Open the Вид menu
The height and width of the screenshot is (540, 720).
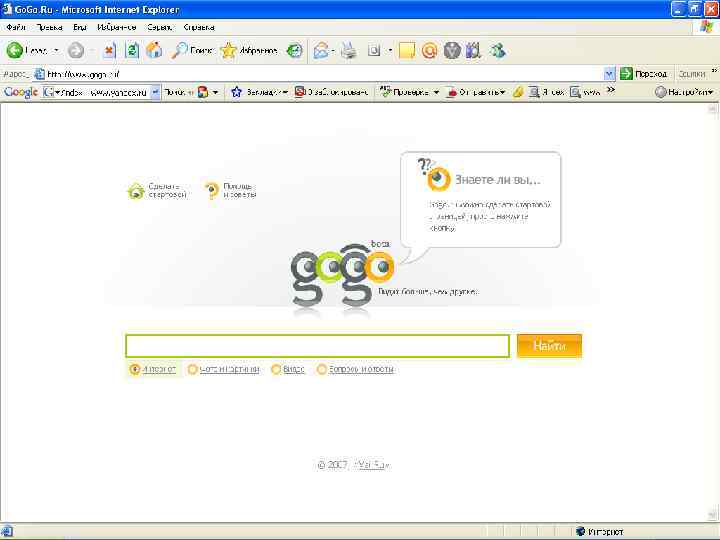[x=79, y=27]
